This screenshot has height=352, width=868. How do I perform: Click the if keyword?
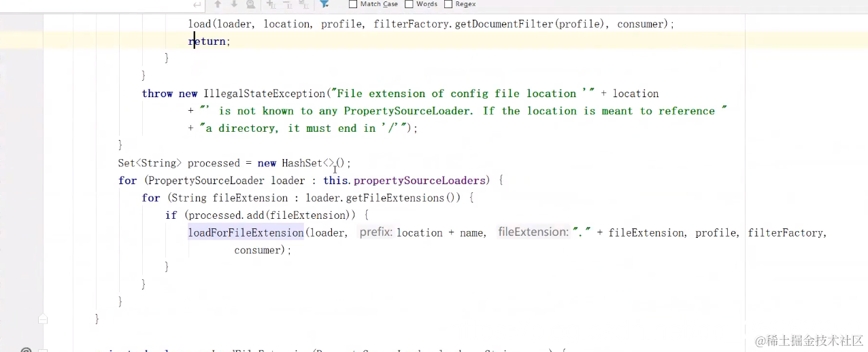(171, 215)
